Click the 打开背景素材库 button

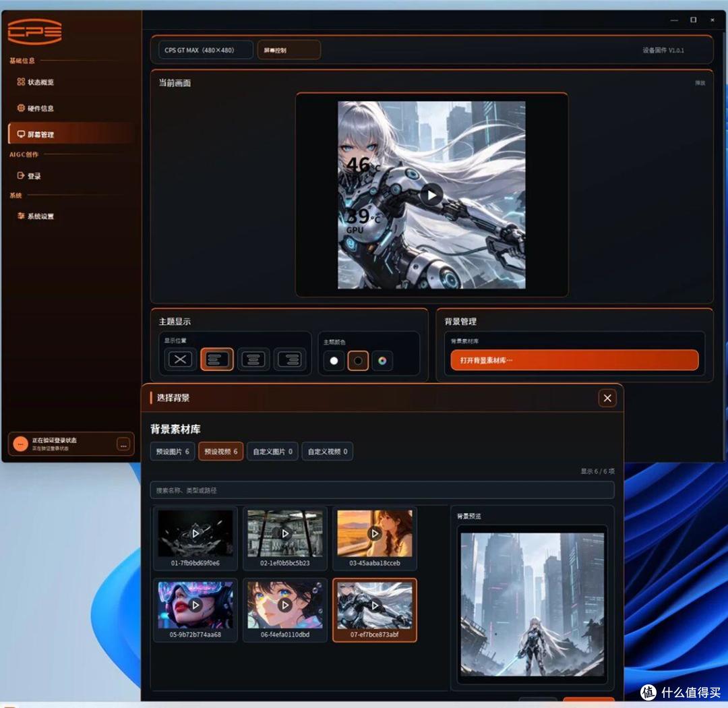point(574,360)
